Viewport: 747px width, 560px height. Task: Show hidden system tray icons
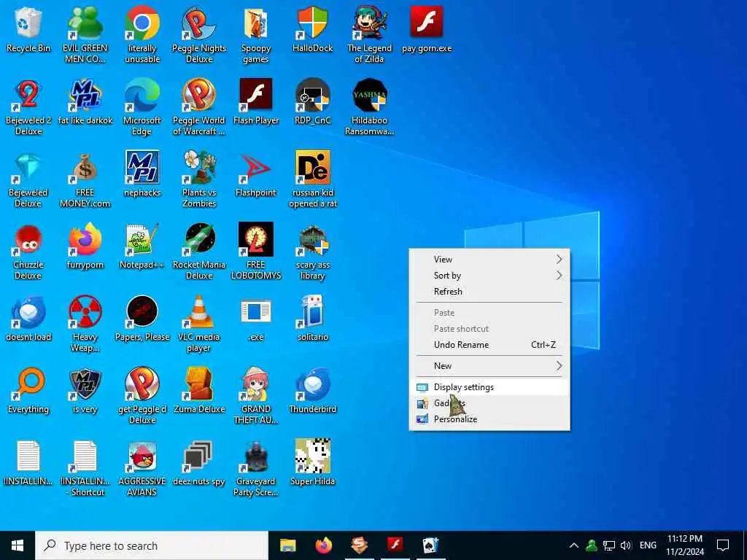coord(574,545)
